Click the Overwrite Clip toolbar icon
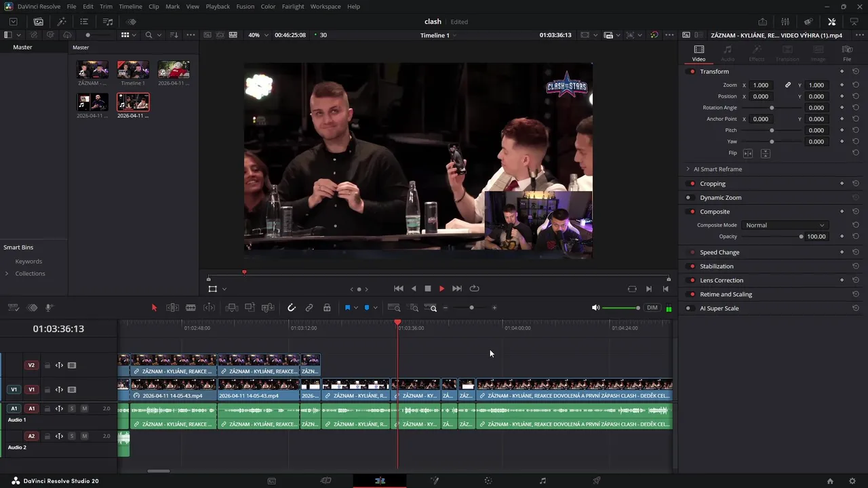The height and width of the screenshot is (488, 868). pyautogui.click(x=250, y=308)
